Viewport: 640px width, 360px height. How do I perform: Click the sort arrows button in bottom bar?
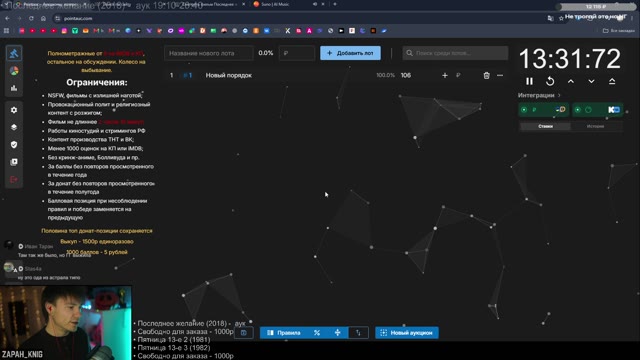[x=358, y=333]
